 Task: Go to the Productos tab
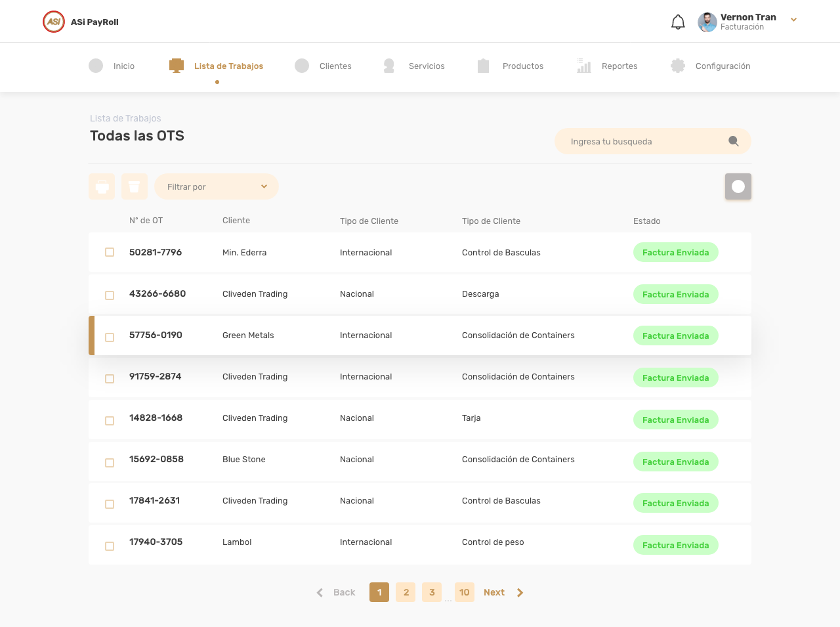click(x=523, y=66)
